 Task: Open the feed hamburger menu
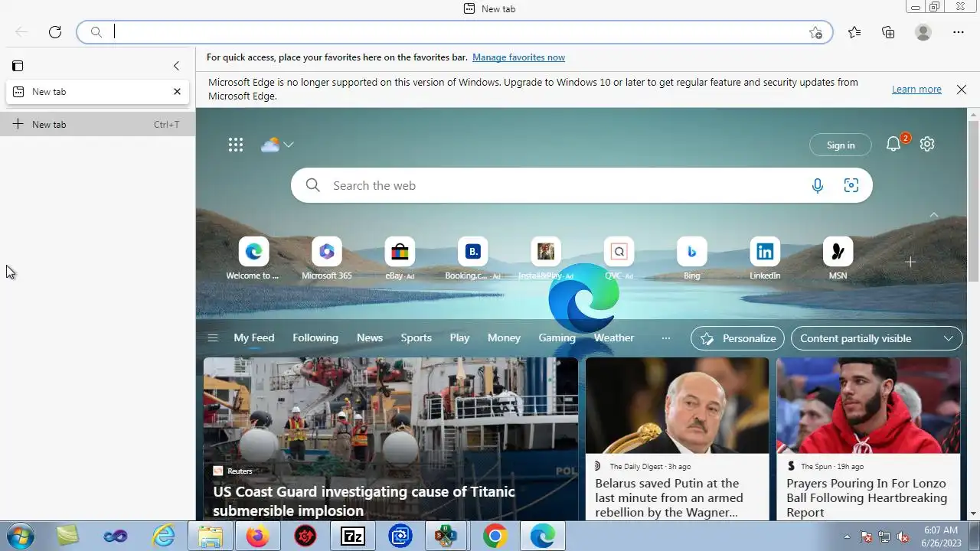(x=213, y=337)
